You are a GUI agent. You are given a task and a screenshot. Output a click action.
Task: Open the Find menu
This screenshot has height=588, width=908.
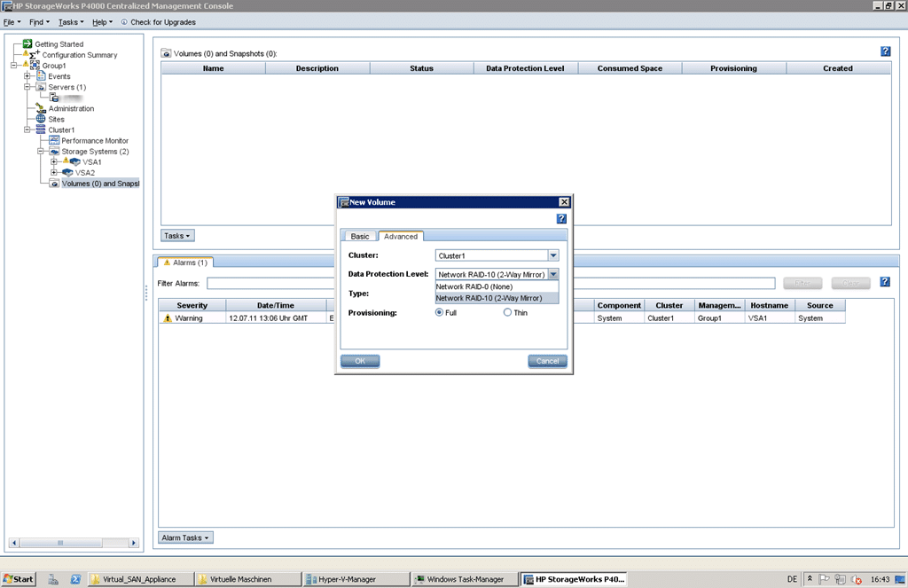click(x=39, y=22)
